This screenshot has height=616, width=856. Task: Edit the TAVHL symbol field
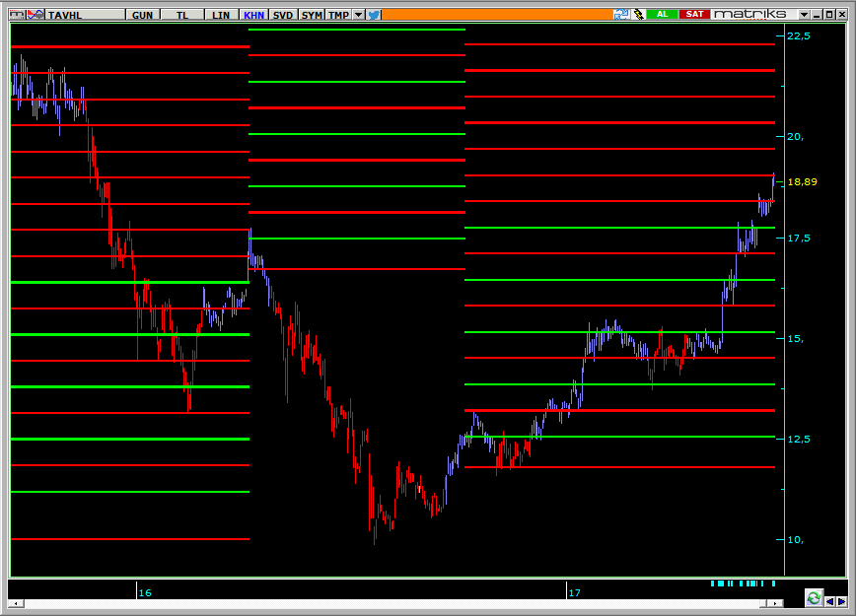point(85,15)
